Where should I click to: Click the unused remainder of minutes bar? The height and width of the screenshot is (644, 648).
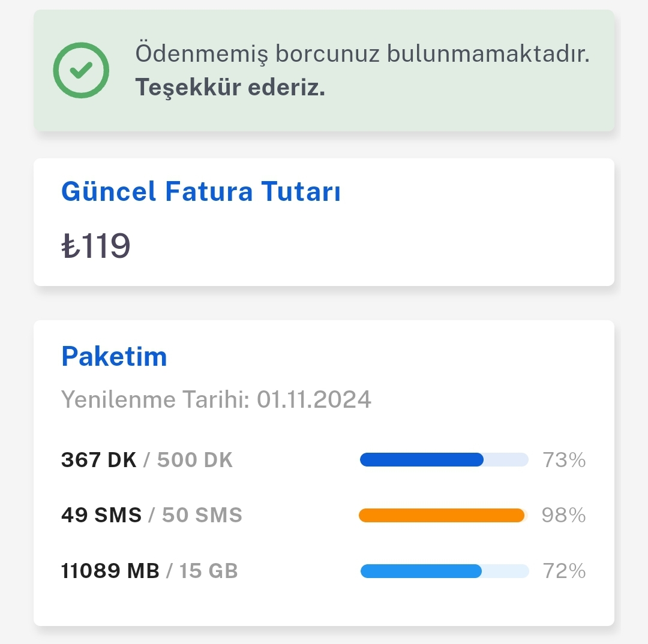(x=506, y=460)
